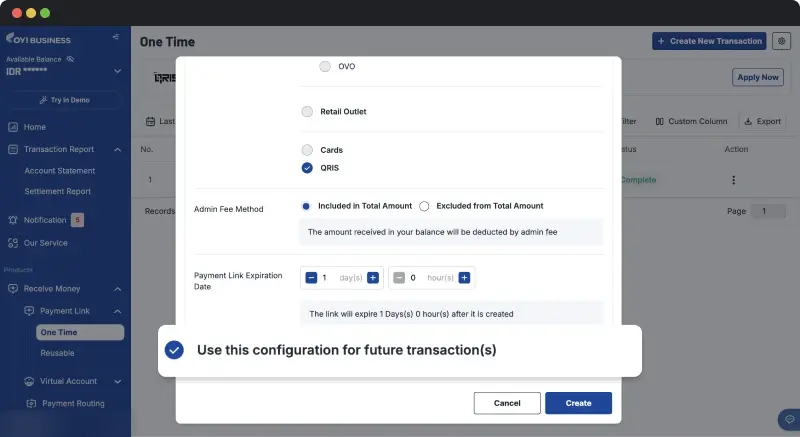Open Our Service page

click(x=45, y=243)
